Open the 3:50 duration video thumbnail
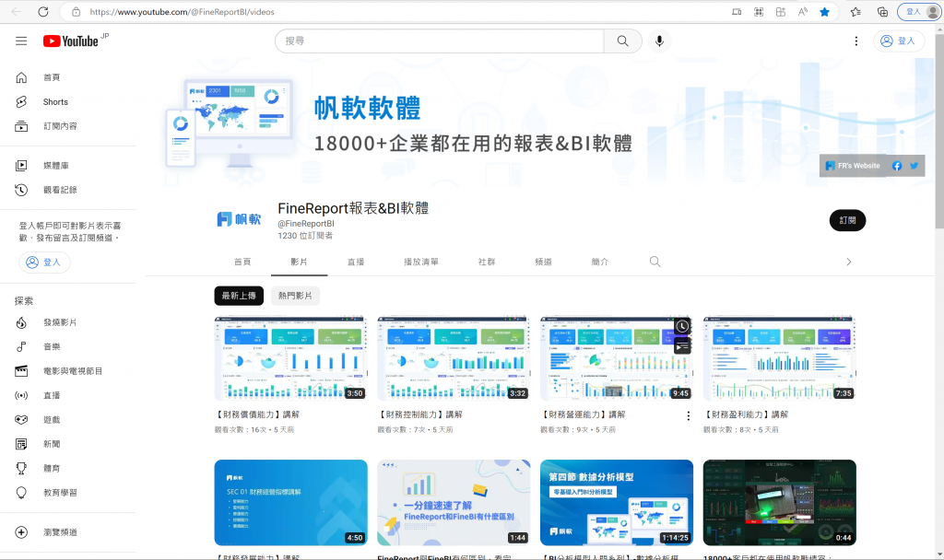 [x=290, y=358]
